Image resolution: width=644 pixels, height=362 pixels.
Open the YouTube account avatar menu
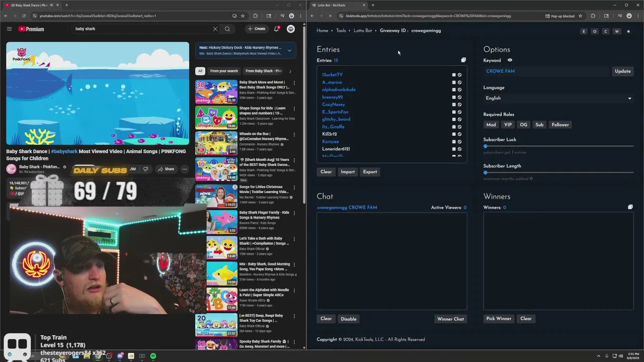coord(291,29)
